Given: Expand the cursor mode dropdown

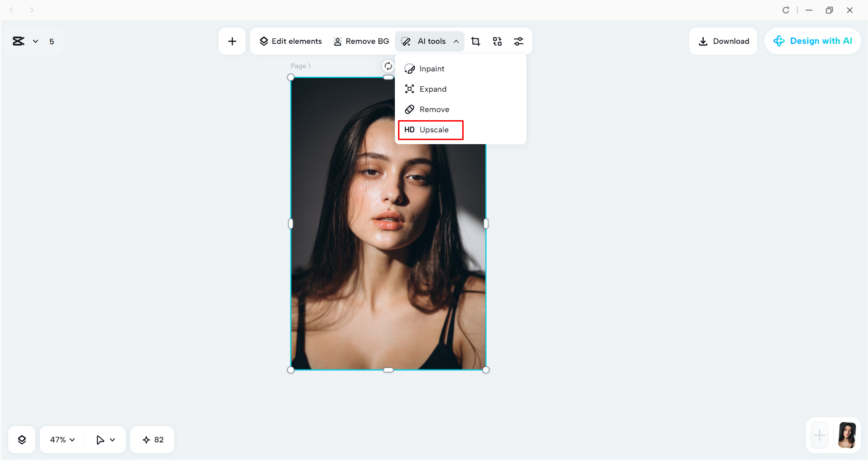Looking at the screenshot, I should pyautogui.click(x=105, y=439).
